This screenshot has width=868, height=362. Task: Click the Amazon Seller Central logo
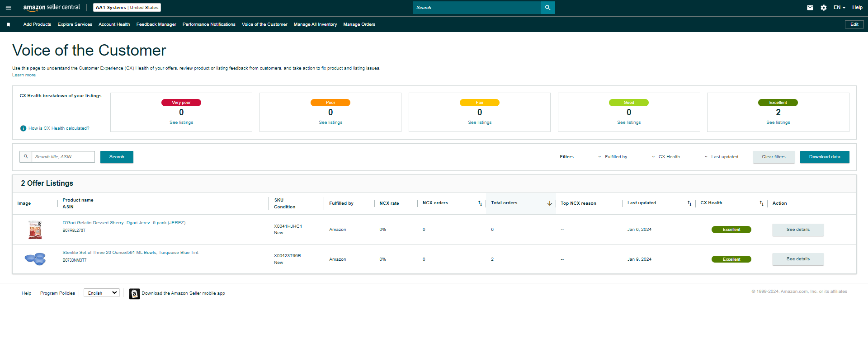click(52, 8)
